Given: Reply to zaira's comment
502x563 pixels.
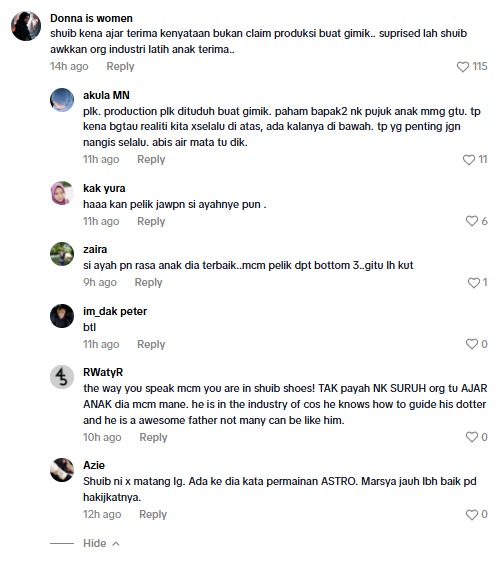Looking at the screenshot, I should (x=148, y=283).
